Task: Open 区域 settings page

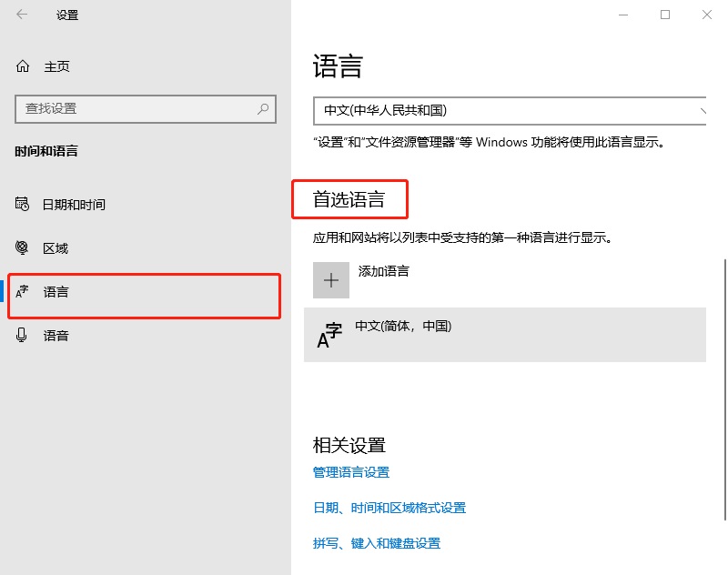Action: (56, 248)
